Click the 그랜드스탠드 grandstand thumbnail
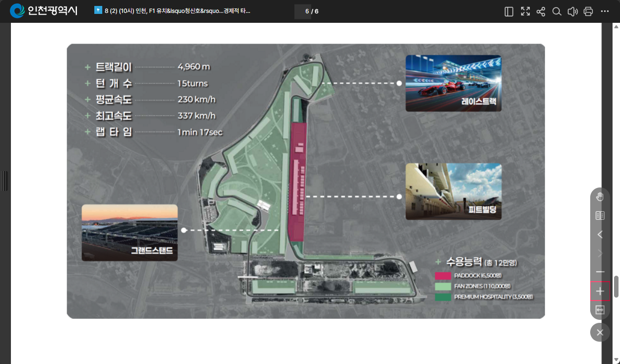This screenshot has height=364, width=620. (130, 233)
